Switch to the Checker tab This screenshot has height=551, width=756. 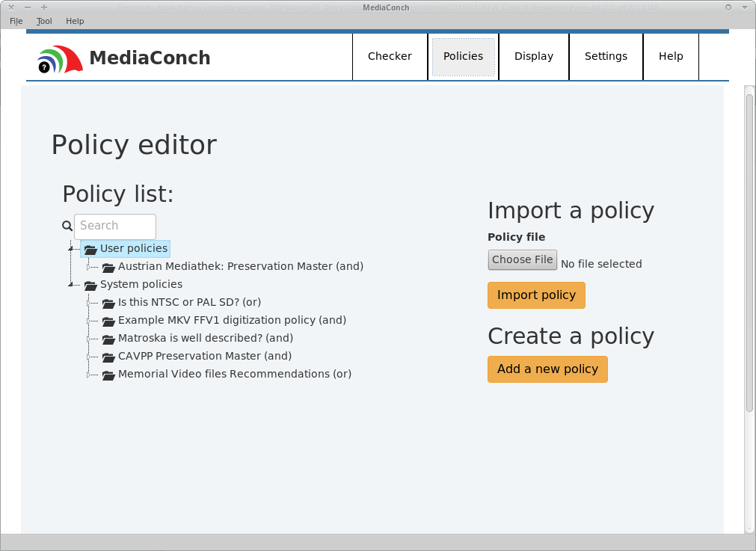[390, 56]
